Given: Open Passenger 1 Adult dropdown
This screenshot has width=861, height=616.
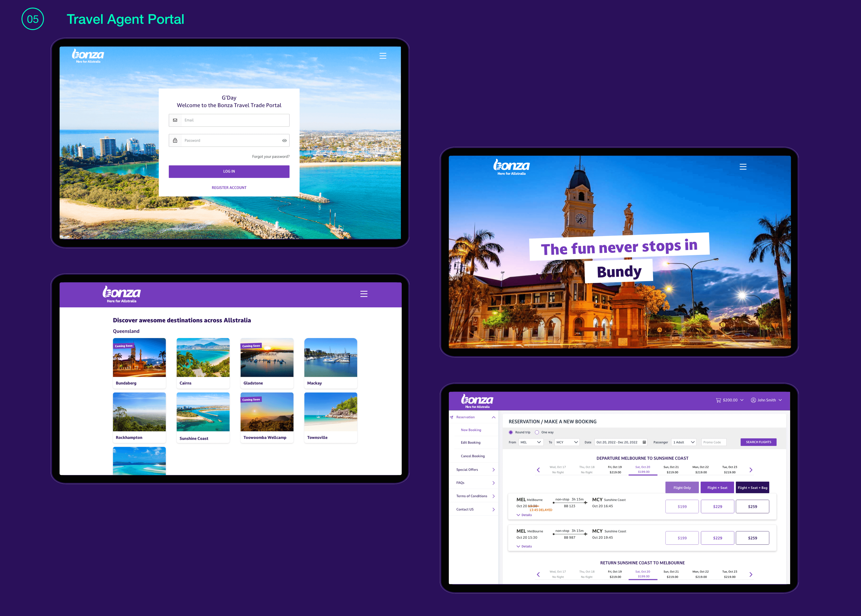Looking at the screenshot, I should coord(683,442).
